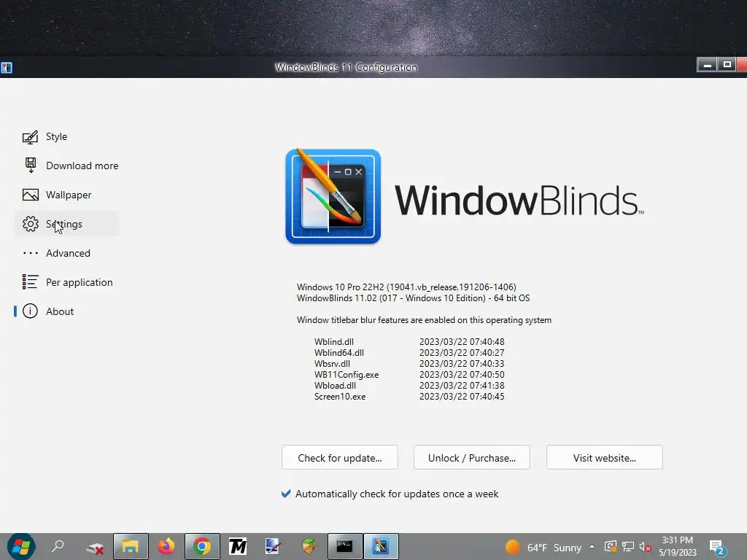The width and height of the screenshot is (747, 560).
Task: Click the Wbsrv.dll entry
Action: 332,364
